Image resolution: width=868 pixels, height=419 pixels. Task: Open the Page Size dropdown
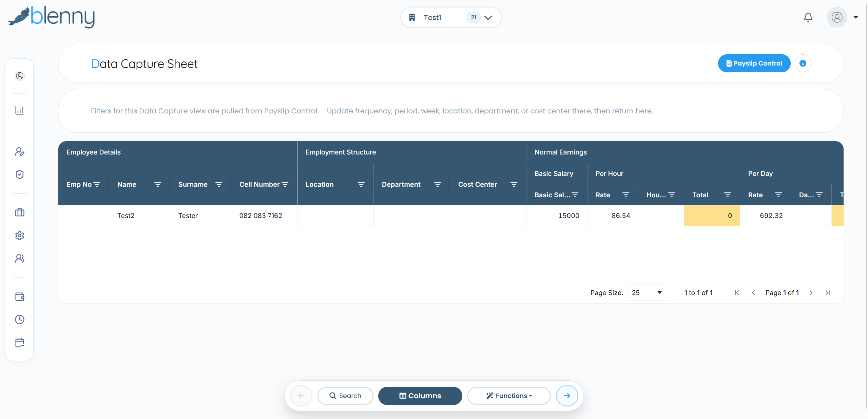click(x=648, y=293)
